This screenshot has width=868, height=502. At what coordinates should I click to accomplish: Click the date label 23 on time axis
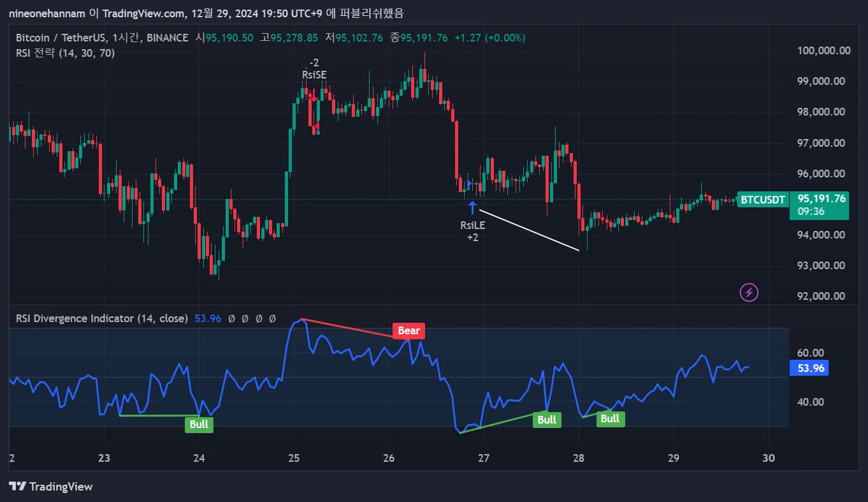pyautogui.click(x=105, y=457)
